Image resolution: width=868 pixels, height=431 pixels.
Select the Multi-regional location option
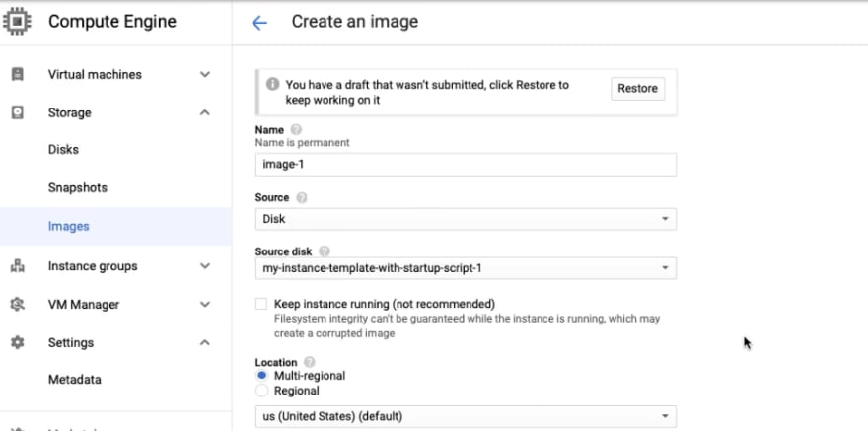[x=261, y=375]
